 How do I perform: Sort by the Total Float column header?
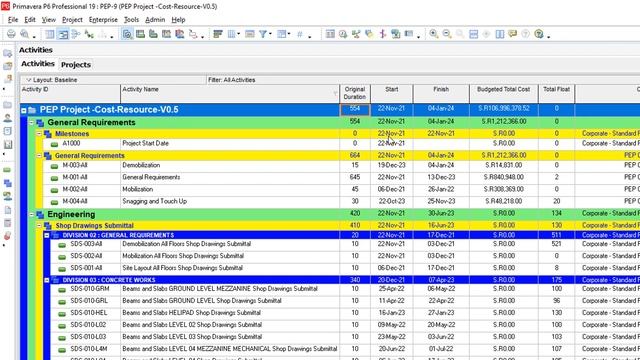point(556,93)
